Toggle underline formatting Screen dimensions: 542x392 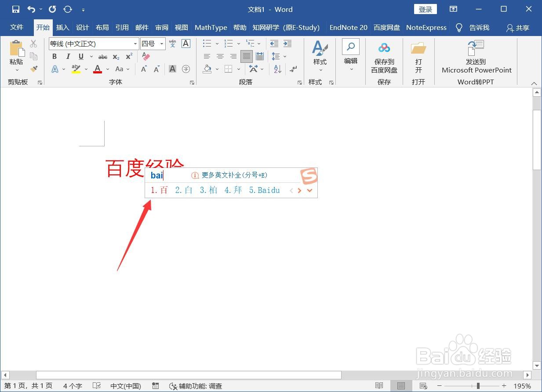coord(81,57)
